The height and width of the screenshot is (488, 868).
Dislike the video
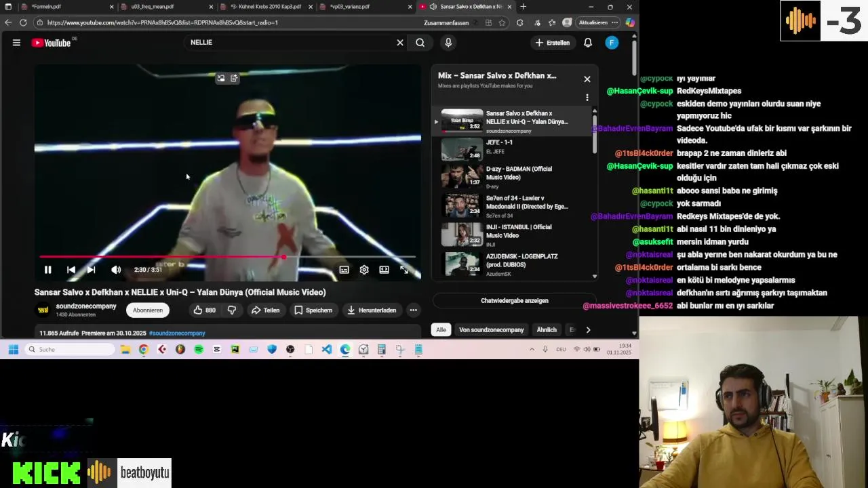click(x=232, y=310)
